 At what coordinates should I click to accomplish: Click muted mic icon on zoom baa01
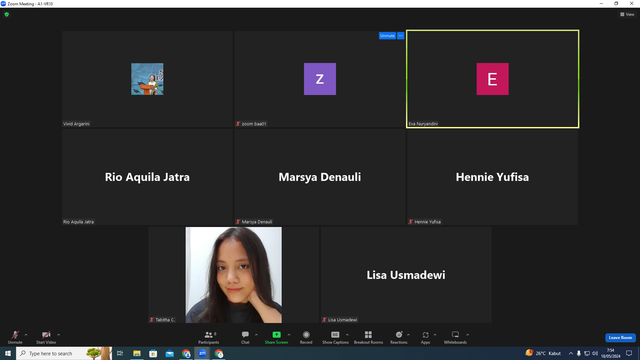point(238,124)
